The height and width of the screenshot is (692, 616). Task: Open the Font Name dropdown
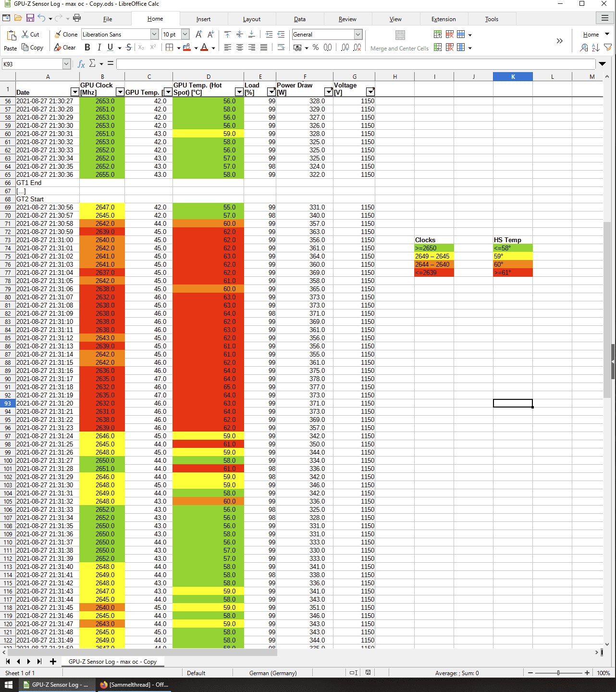pyautogui.click(x=154, y=35)
